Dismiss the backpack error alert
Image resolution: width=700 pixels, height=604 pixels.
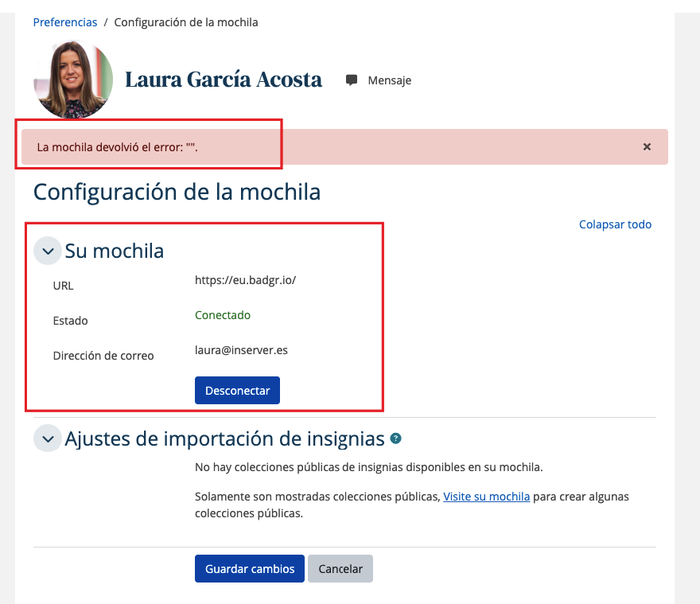(647, 147)
